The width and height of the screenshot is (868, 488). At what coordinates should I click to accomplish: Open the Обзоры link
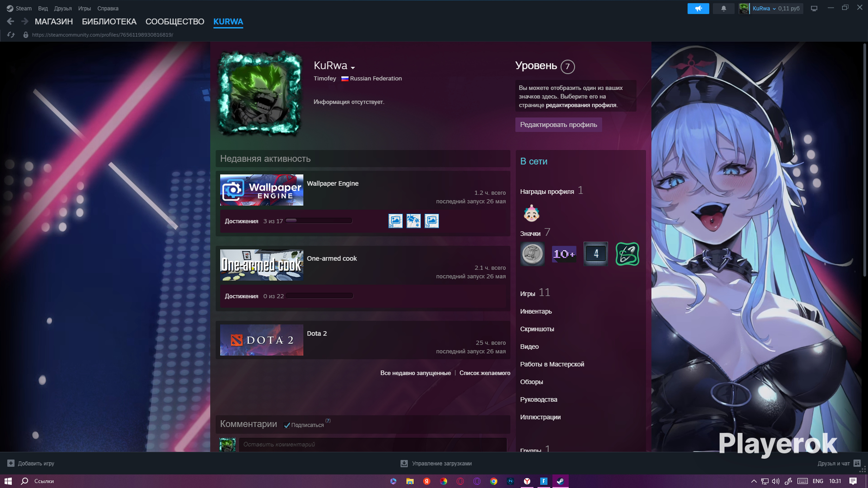pos(532,382)
